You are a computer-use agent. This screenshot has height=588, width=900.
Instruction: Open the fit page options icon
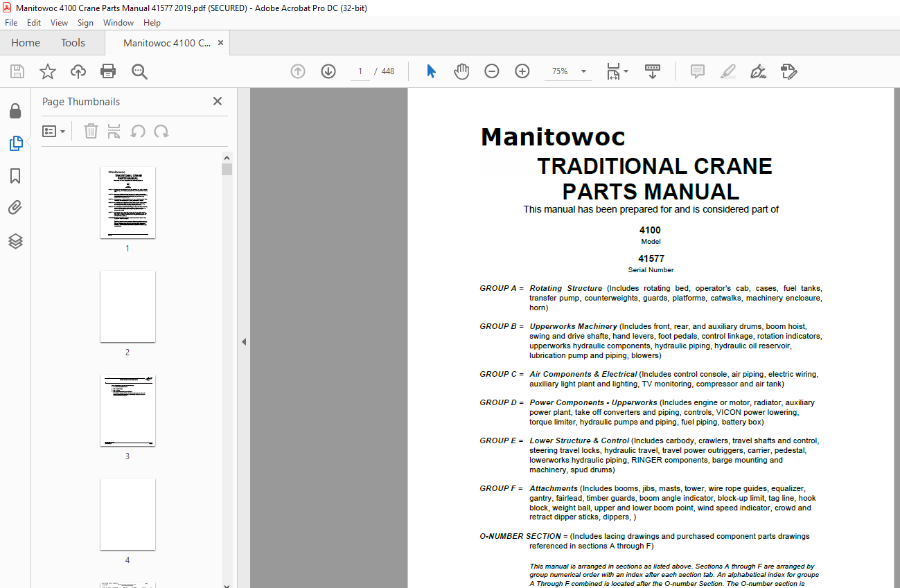pyautogui.click(x=617, y=71)
